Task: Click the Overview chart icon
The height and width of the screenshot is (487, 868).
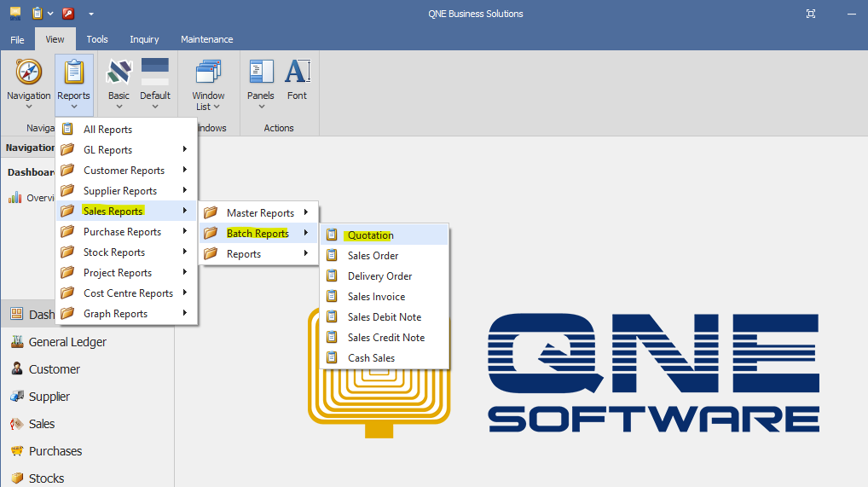Action: 15,198
